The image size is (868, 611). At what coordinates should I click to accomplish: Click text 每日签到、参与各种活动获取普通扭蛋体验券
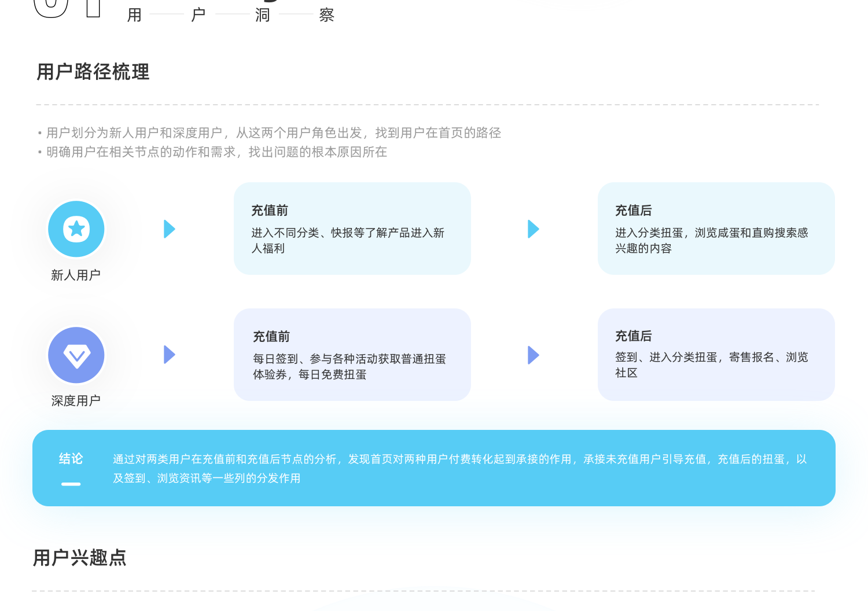pos(350,367)
